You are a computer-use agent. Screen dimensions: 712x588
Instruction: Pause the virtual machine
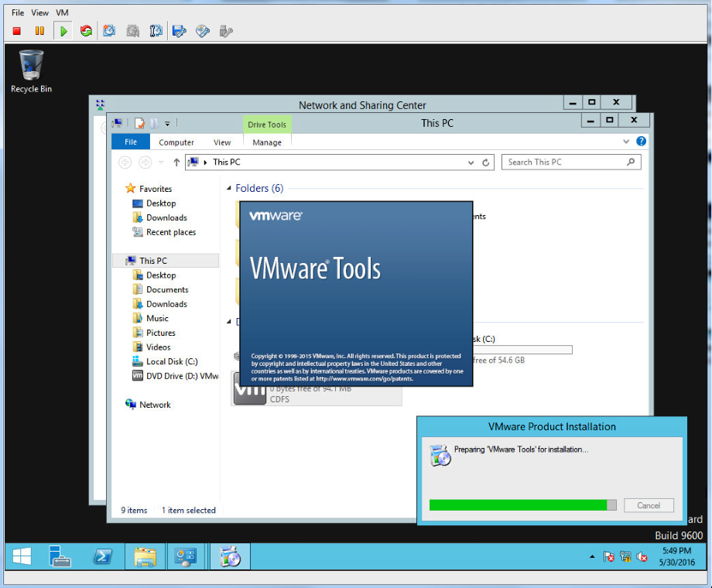pos(39,31)
